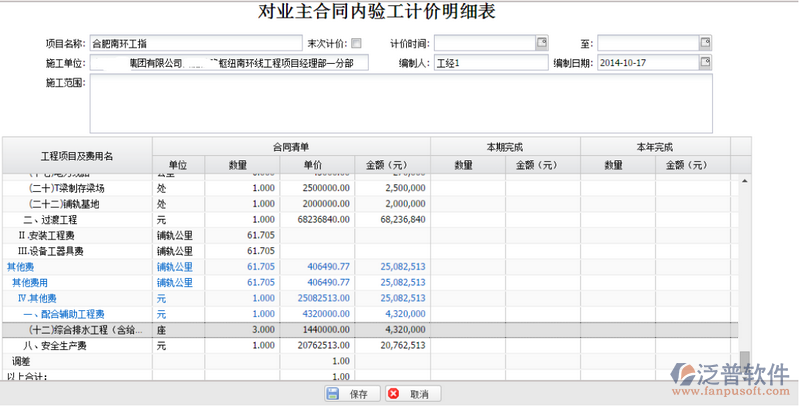This screenshot has height=407, width=800.
Task: Select the highlighted (十二)综合排水工程 row
Action: pos(84,329)
